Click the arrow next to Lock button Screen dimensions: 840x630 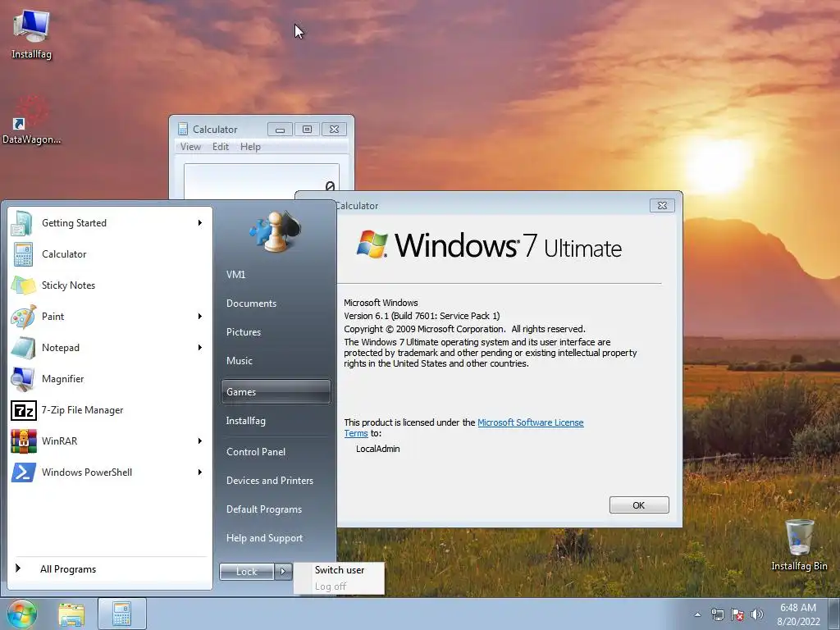283,572
